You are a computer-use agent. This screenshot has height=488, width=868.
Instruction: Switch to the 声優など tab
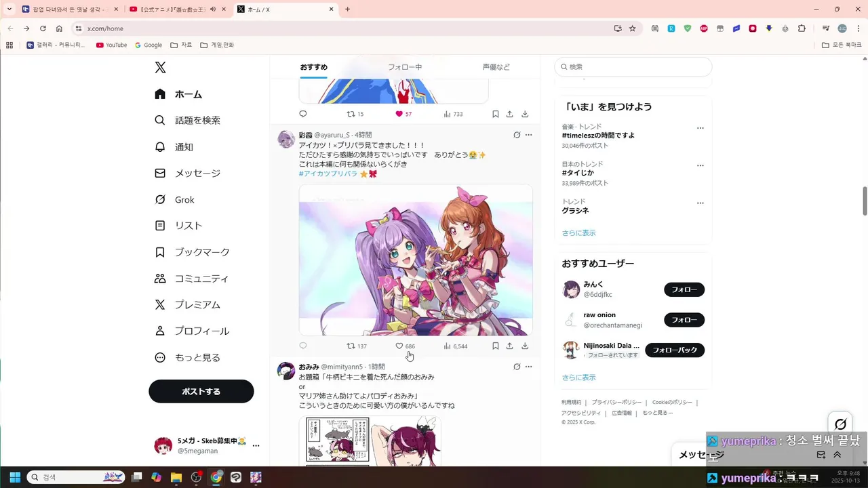pyautogui.click(x=496, y=67)
